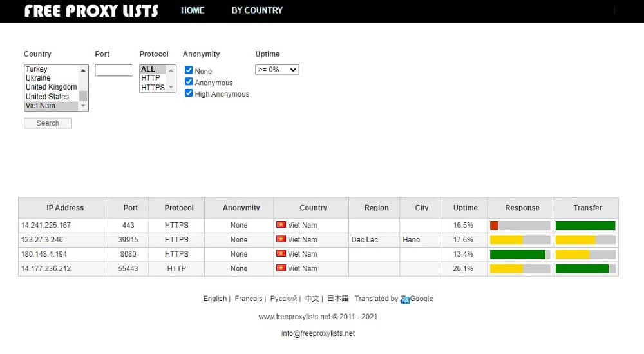Open the www.freeproxylists.net footer link

294,317
